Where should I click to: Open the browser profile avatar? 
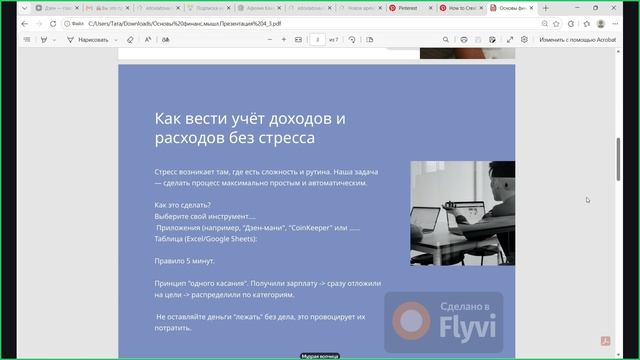pyautogui.click(x=601, y=24)
